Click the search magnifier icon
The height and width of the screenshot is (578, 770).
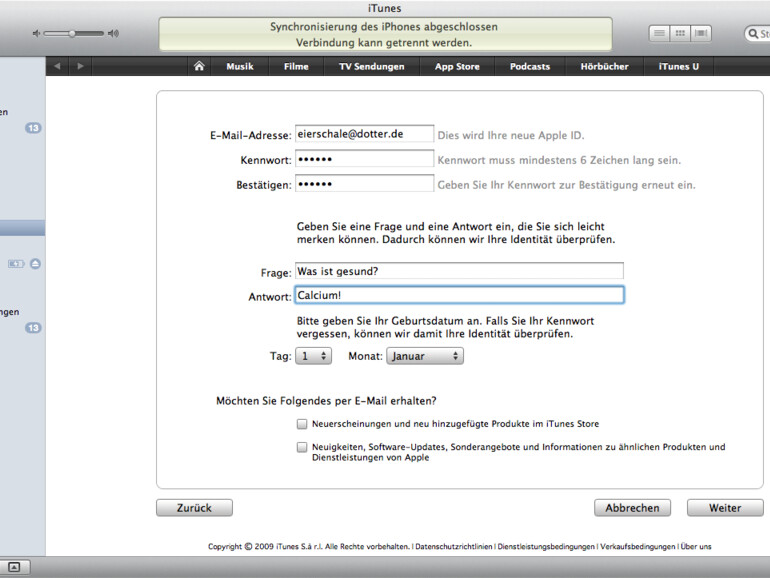pyautogui.click(x=753, y=33)
